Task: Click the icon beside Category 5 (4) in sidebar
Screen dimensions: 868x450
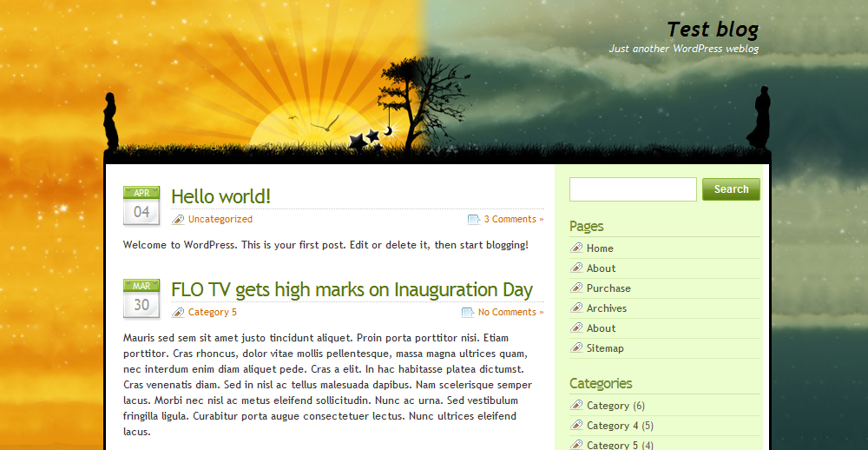Action: 576,445
